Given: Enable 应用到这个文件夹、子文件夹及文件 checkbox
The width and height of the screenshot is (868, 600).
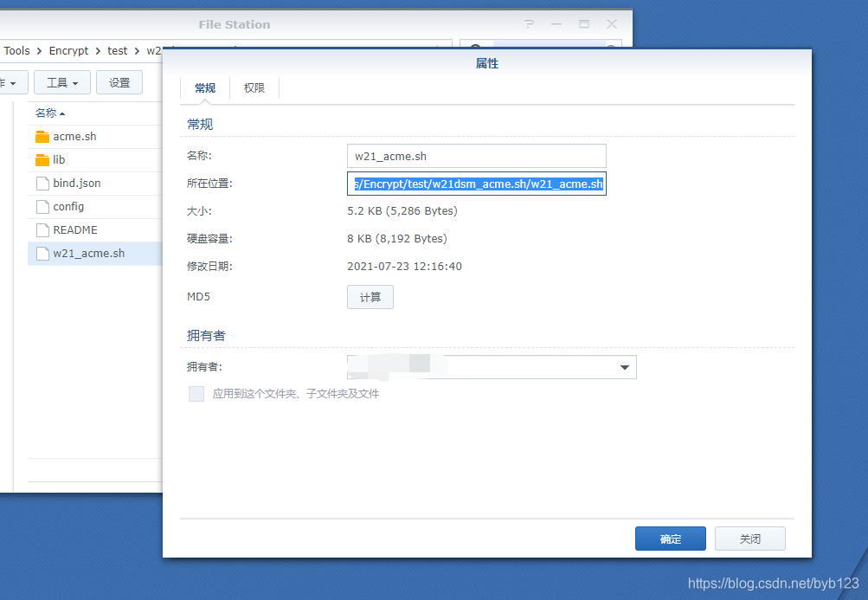Looking at the screenshot, I should (196, 394).
